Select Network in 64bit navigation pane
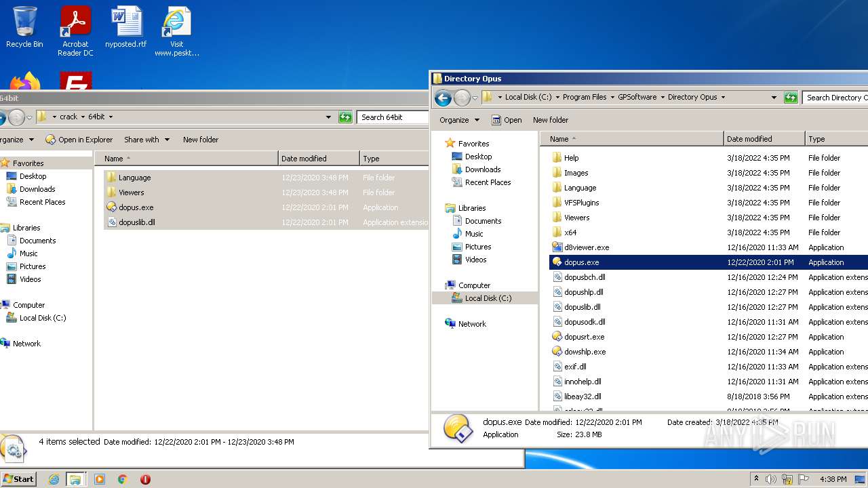 26,344
